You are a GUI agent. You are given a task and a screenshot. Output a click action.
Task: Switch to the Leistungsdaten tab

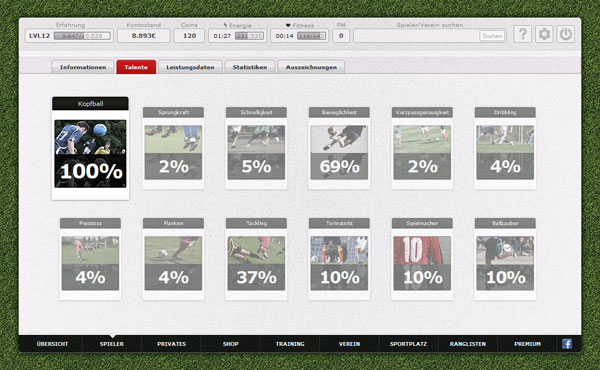(x=190, y=67)
